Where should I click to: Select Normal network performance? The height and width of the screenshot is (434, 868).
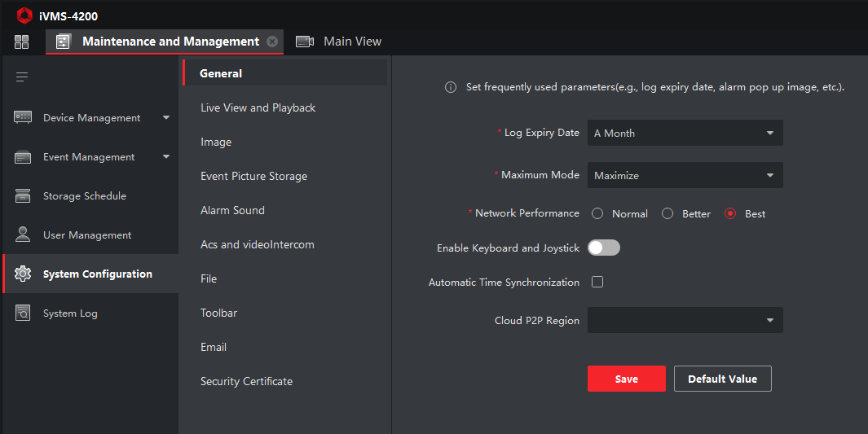click(597, 214)
